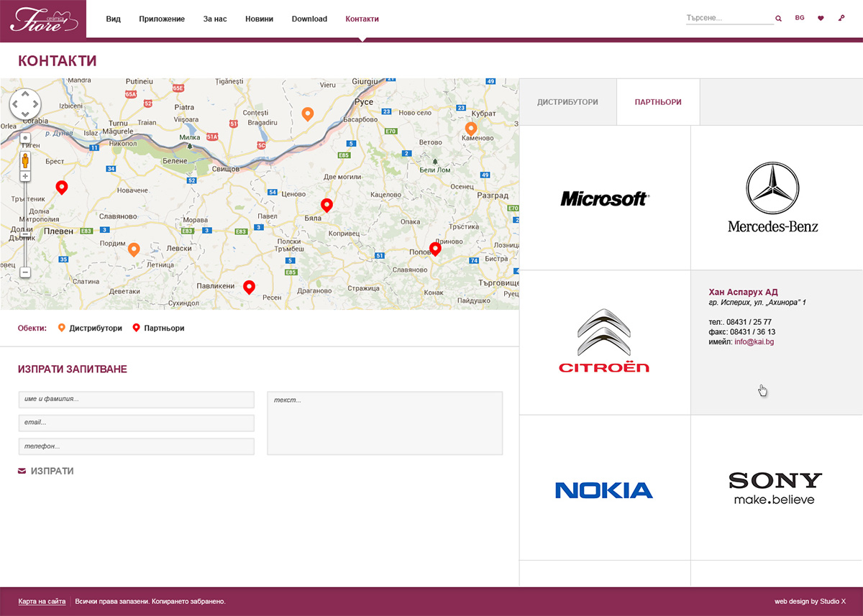The height and width of the screenshot is (616, 863).
Task: Click the текст message text area
Action: pyautogui.click(x=385, y=423)
